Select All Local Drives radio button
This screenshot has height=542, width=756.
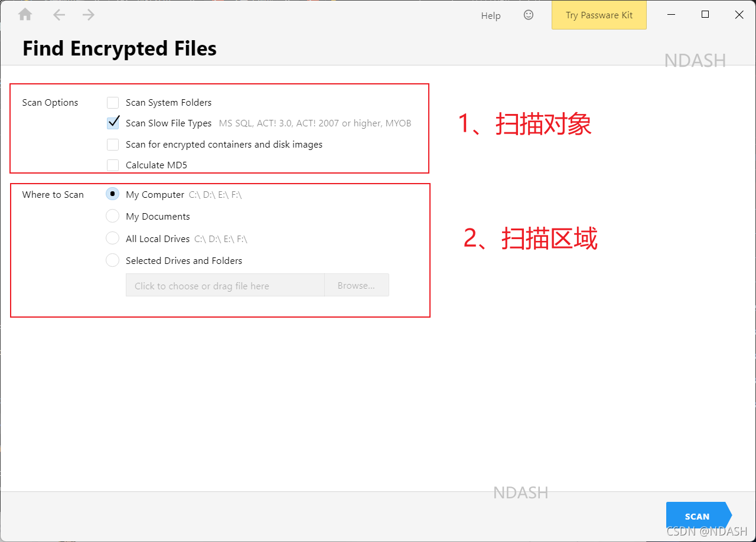click(x=112, y=239)
